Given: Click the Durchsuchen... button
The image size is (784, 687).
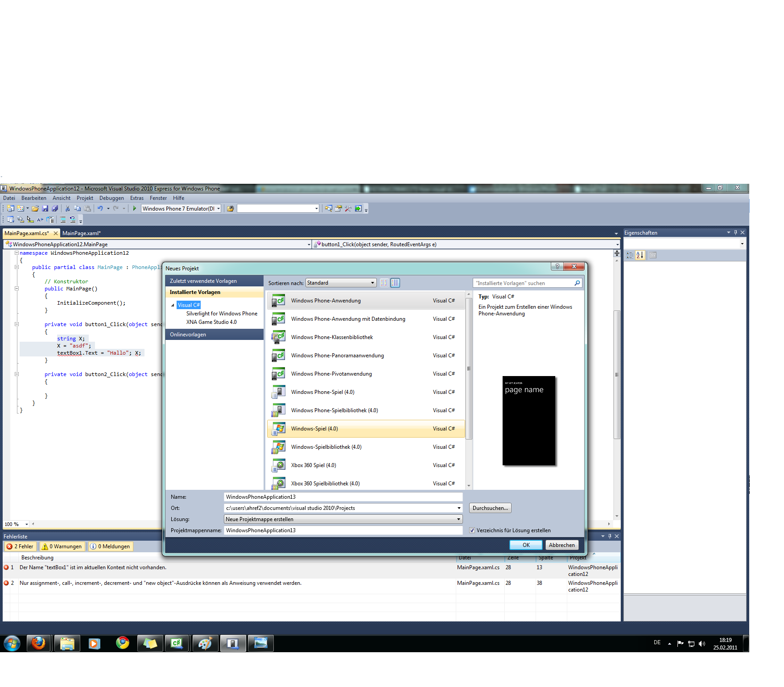Looking at the screenshot, I should point(490,508).
